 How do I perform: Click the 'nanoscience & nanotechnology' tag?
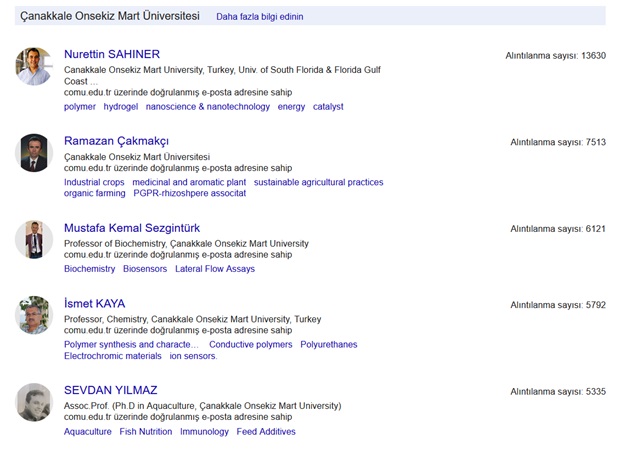(208, 107)
